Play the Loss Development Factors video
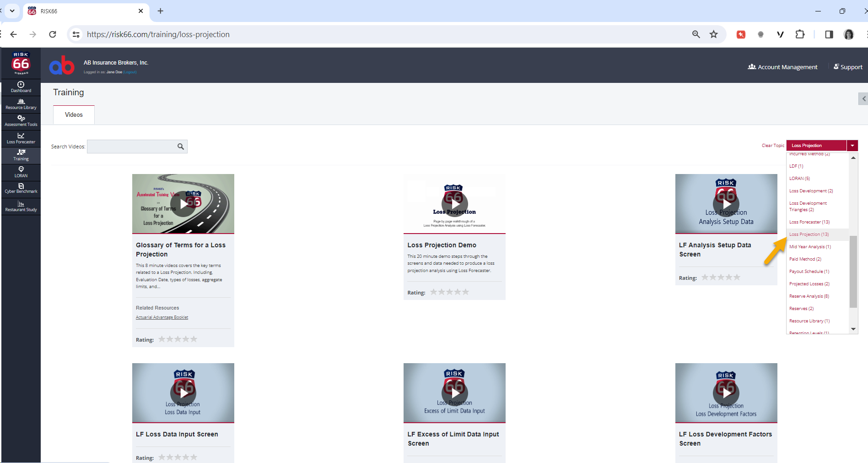Screen dimensions: 868x463 (726, 393)
